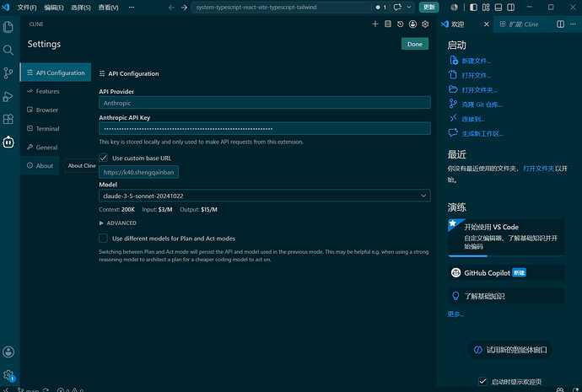Open the Source Control icon
This screenshot has width=582, height=392.
click(8, 72)
